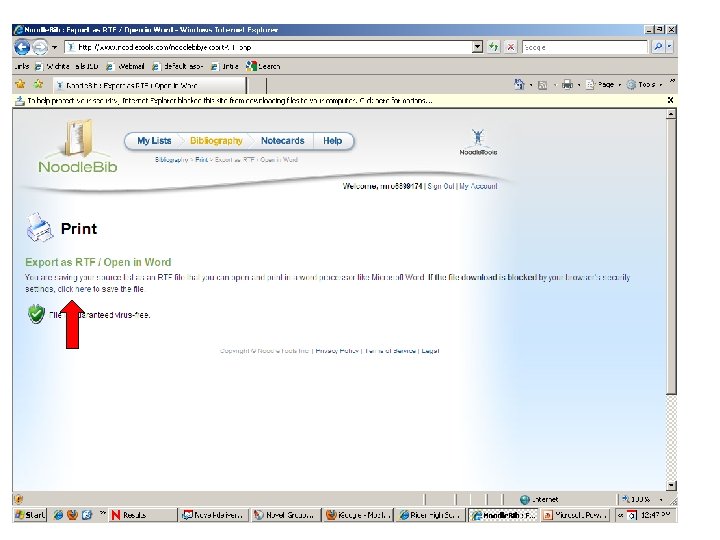Run search with the magnifying glass icon
This screenshot has height=540, width=720.
[x=658, y=47]
